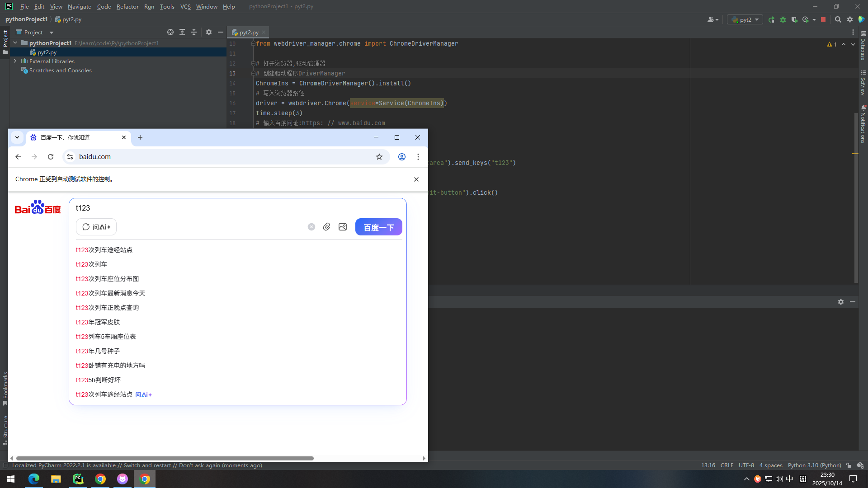Click Select Opened File target icon
The image size is (868, 488).
(x=170, y=32)
